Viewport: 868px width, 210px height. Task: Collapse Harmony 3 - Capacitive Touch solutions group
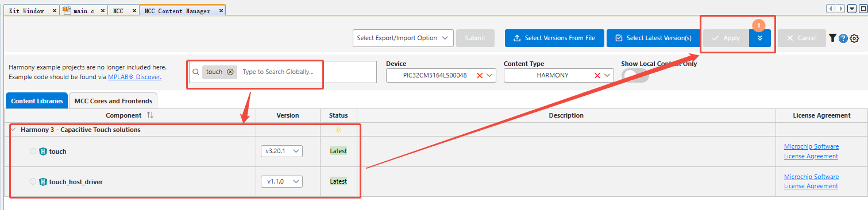click(13, 130)
